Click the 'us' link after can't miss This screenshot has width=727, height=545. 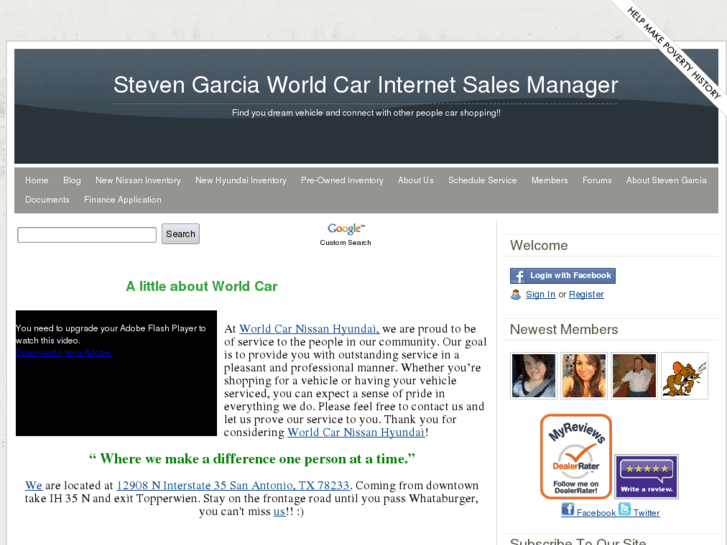coord(279,512)
